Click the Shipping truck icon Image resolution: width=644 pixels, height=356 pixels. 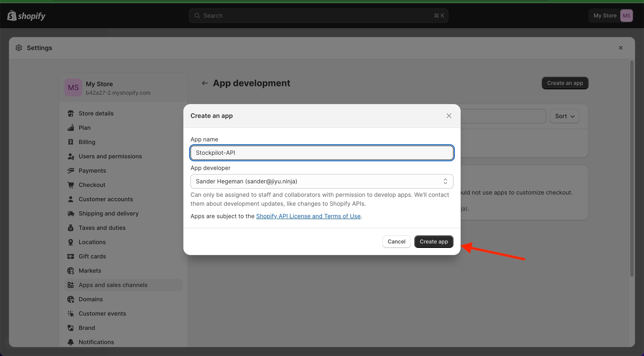coord(71,214)
